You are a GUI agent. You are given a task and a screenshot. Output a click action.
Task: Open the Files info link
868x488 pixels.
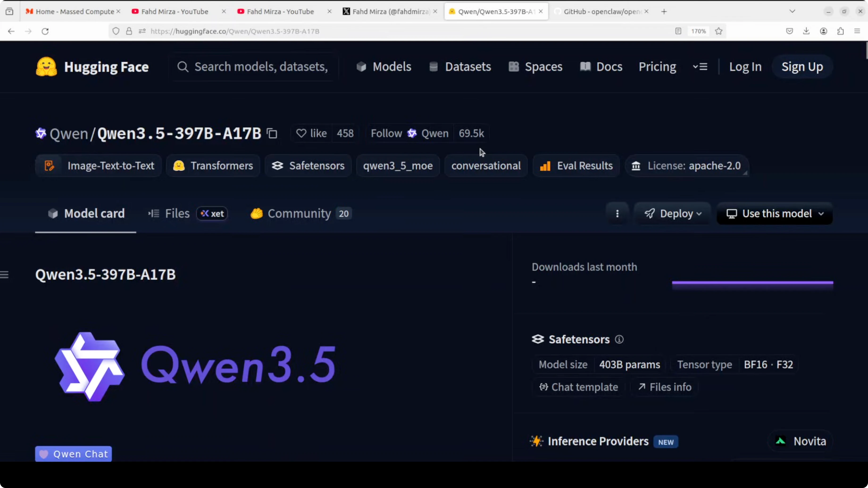pyautogui.click(x=664, y=387)
